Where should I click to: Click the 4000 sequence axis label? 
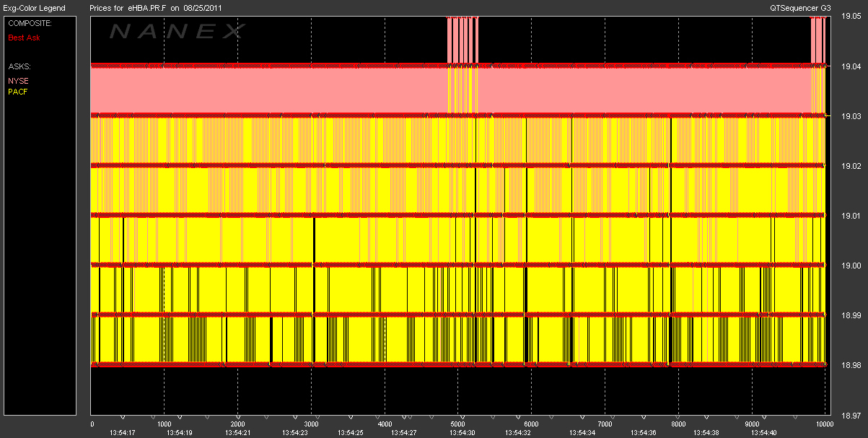pos(385,424)
